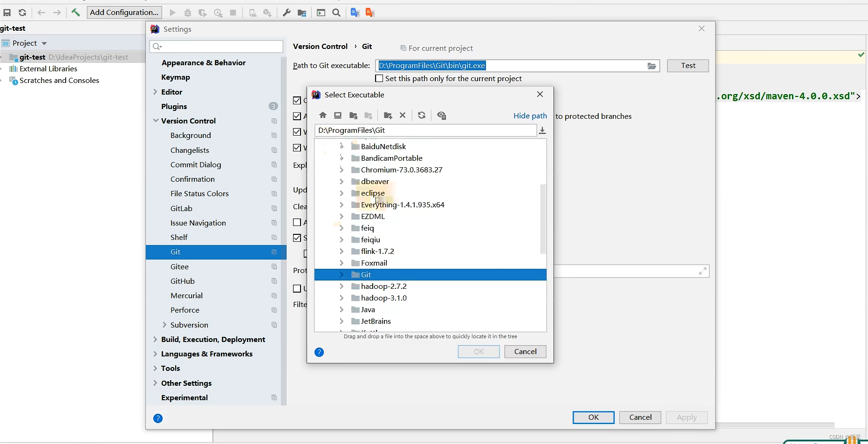Select Gitee settings page
Screen dimensions: 868x444
tap(179, 266)
